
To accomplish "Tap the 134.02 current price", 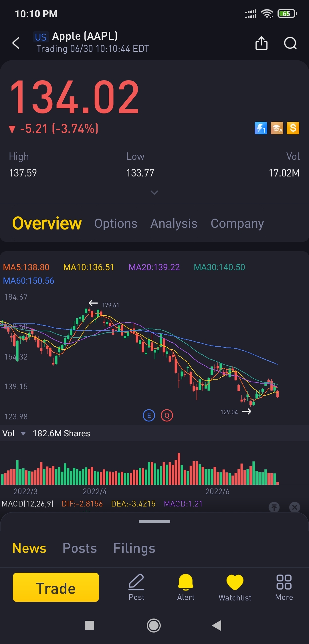I will coord(75,97).
